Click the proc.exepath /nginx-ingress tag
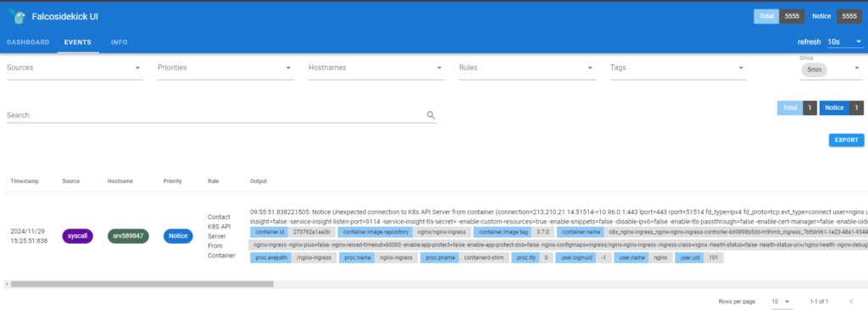Image resolution: width=868 pixels, height=314 pixels. tap(293, 257)
